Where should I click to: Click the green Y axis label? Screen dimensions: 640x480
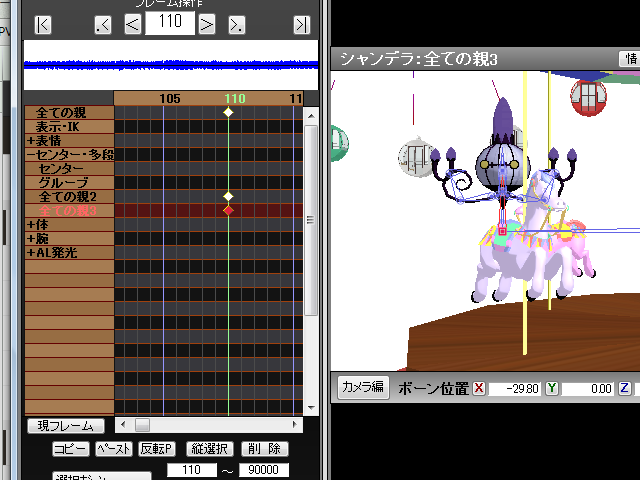point(552,388)
